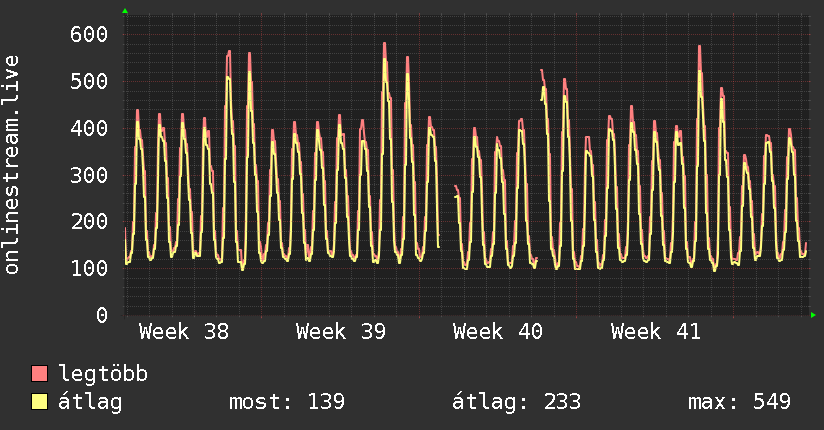Click the Week 41 axis label

[656, 332]
